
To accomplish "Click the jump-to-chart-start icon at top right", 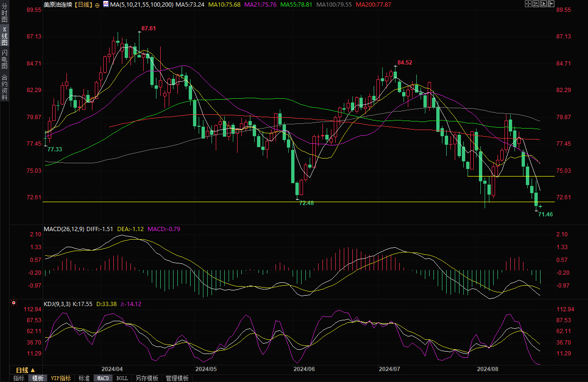I will tap(536, 4).
